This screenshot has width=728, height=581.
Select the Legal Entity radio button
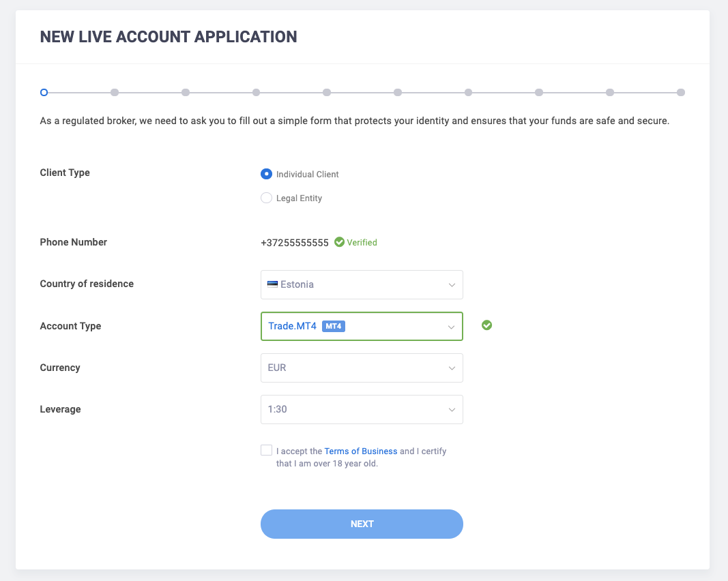[266, 198]
